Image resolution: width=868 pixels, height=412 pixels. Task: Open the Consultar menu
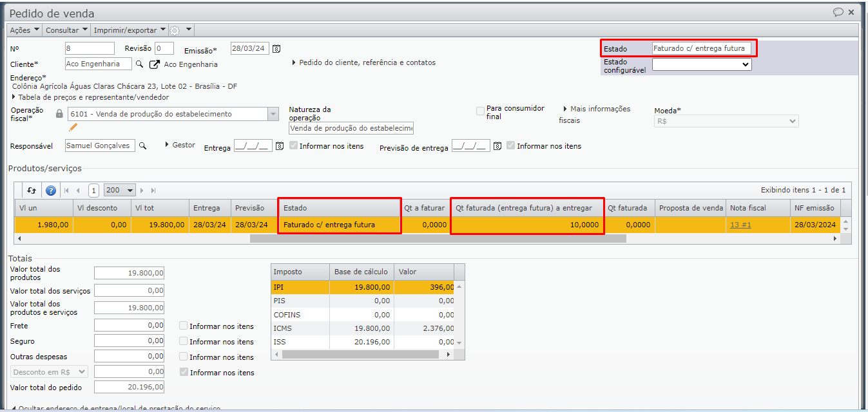click(x=66, y=30)
